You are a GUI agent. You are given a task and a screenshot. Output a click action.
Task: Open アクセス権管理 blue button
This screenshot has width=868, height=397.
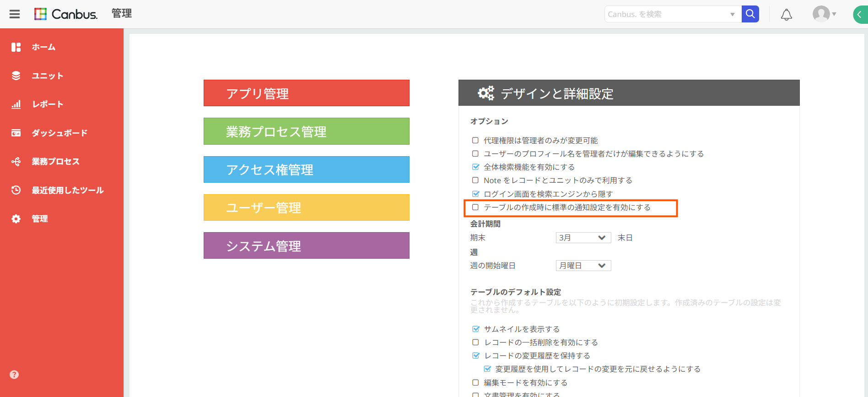click(x=307, y=169)
